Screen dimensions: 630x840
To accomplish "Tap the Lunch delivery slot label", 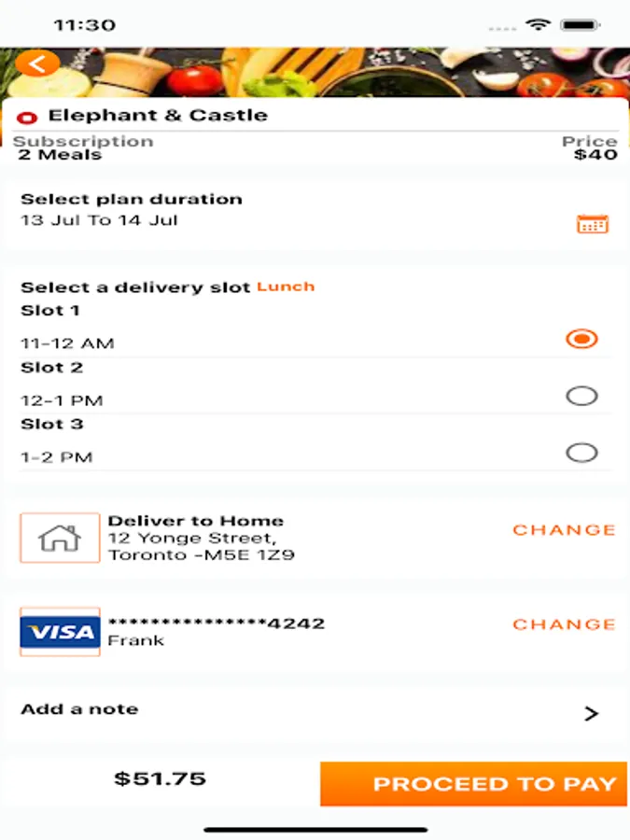I will tap(286, 287).
